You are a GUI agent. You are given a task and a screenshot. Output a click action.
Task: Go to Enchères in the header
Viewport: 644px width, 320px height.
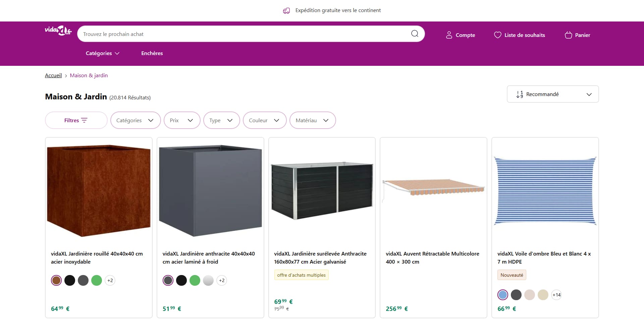(152, 53)
